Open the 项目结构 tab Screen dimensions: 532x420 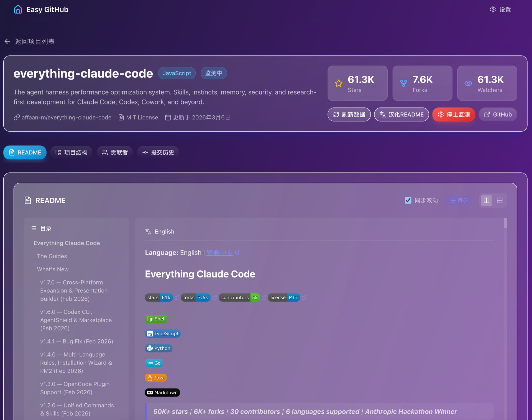click(71, 152)
